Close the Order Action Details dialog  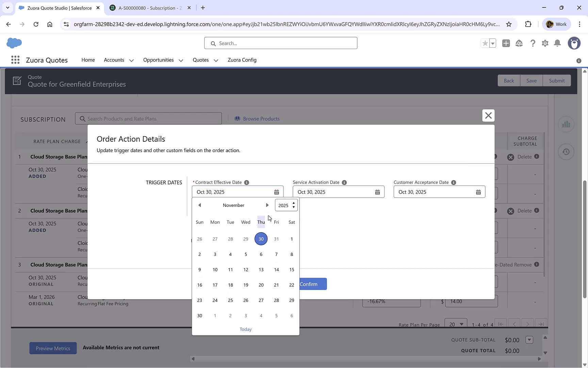(488, 116)
